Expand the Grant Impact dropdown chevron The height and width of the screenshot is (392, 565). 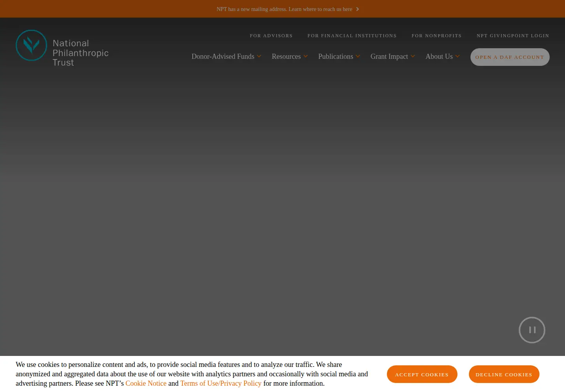(413, 56)
